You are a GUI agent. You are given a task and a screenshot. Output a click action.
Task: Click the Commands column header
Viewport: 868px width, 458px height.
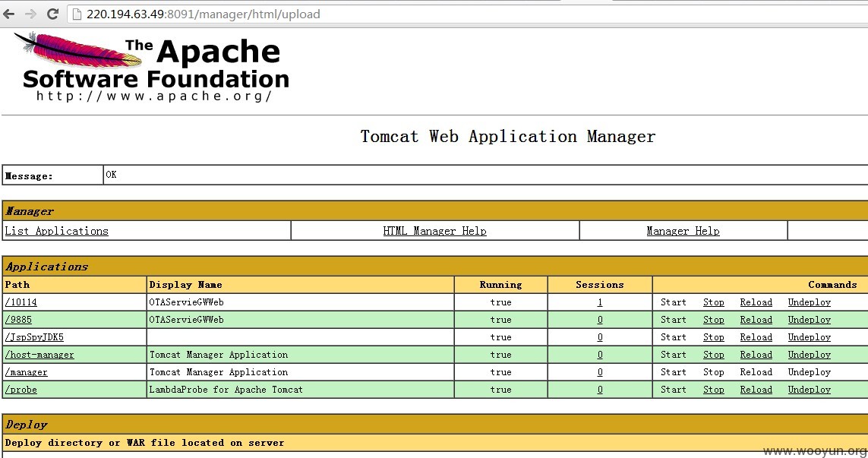pos(832,285)
